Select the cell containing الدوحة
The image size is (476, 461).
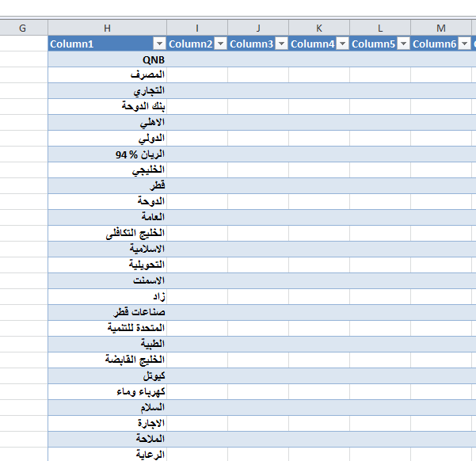click(x=107, y=202)
